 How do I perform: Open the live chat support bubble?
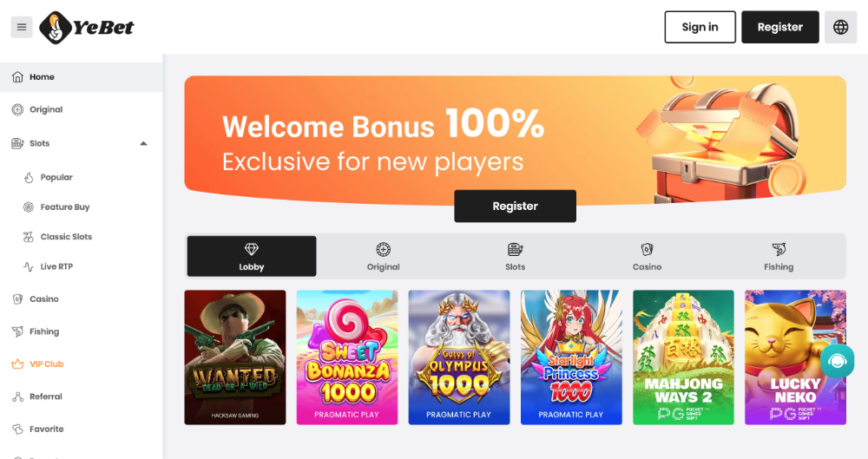tap(838, 361)
